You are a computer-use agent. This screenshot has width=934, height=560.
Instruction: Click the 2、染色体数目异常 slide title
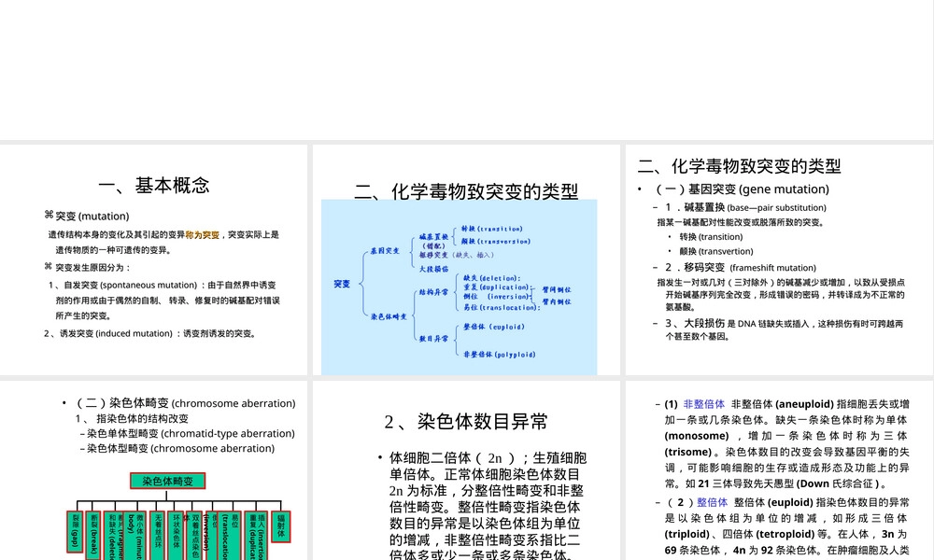tap(466, 421)
